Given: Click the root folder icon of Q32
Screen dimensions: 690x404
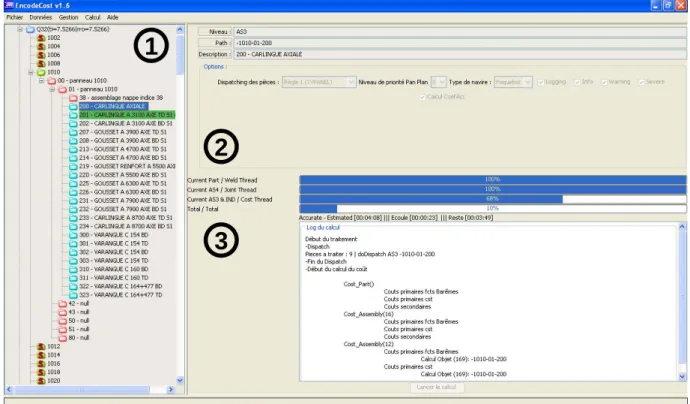Looking at the screenshot, I should tap(30, 29).
